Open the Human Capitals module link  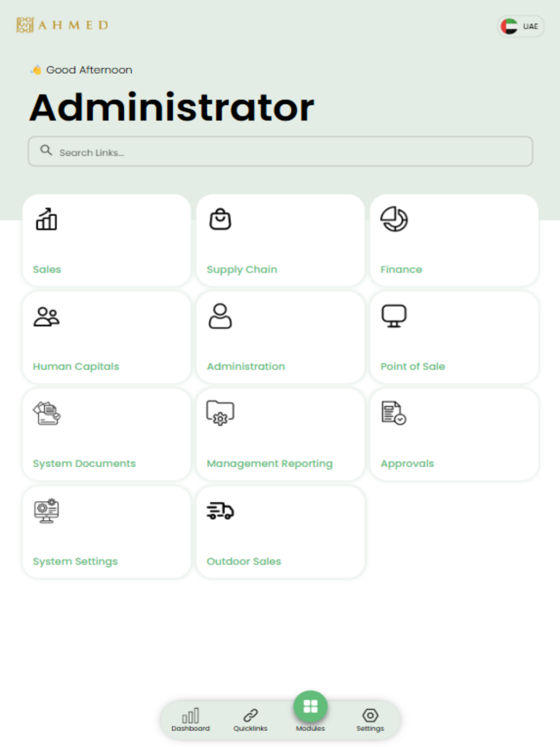pos(76,367)
